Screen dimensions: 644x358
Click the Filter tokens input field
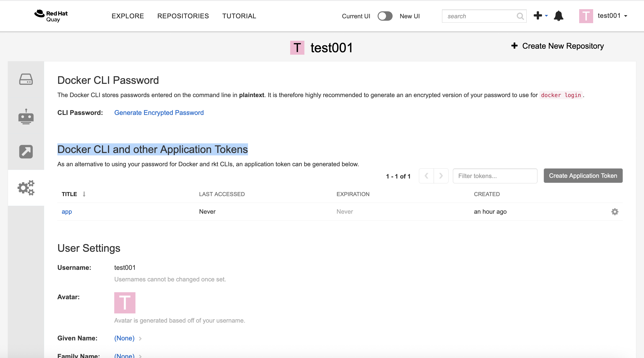pyautogui.click(x=495, y=176)
